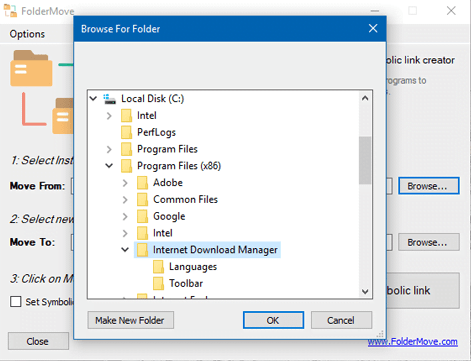Click the Local Disk (C:) drive icon
This screenshot has height=361, width=471.
(x=109, y=99)
